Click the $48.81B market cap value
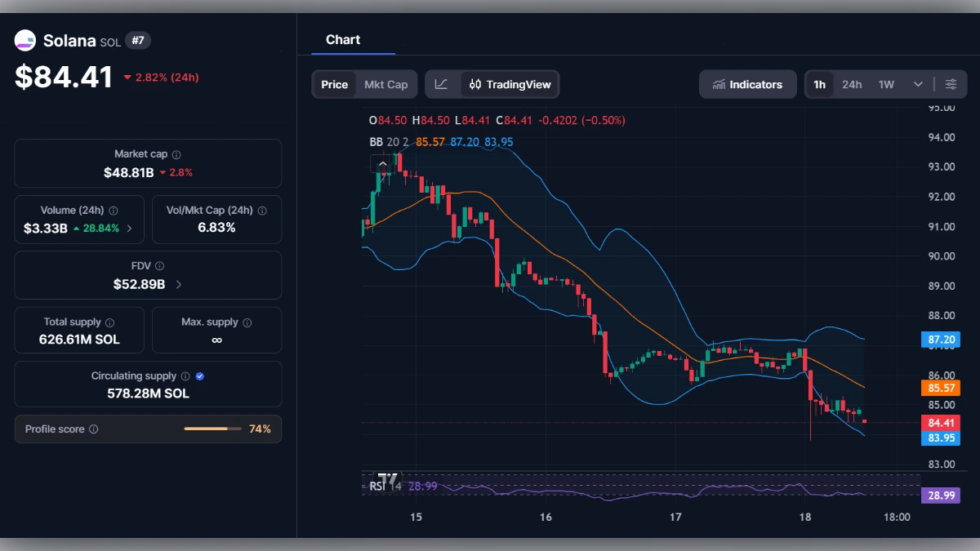The height and width of the screenshot is (551, 980). (129, 172)
